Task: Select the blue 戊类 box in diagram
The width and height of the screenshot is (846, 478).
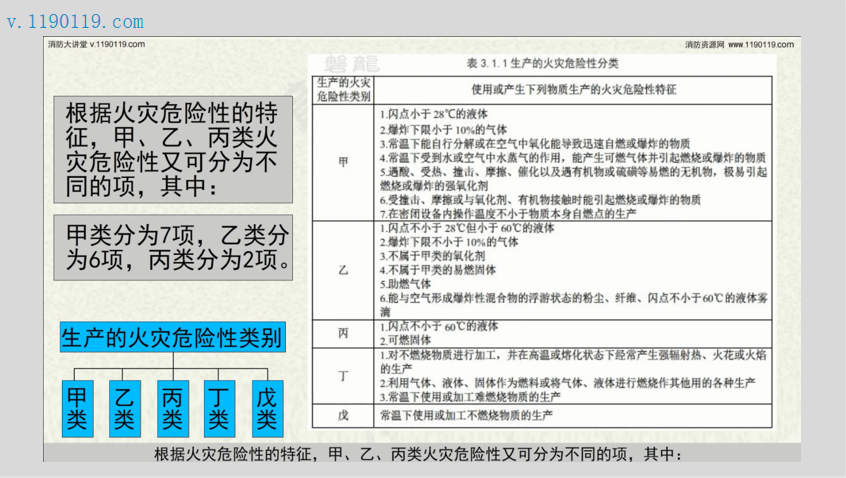Action: [267, 408]
